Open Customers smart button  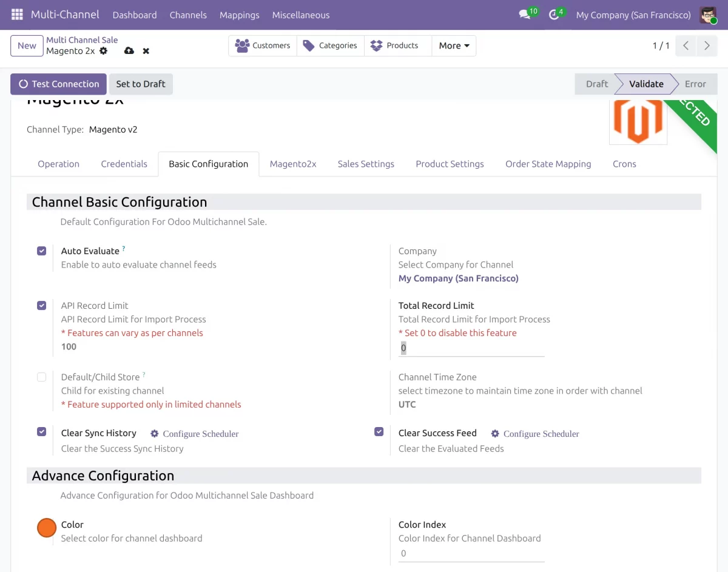263,45
